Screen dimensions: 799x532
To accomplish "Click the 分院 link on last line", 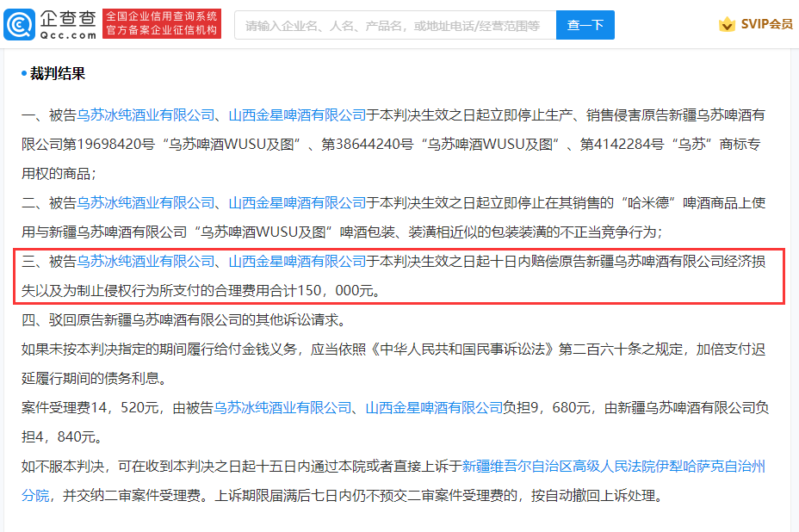I will 35,495.
